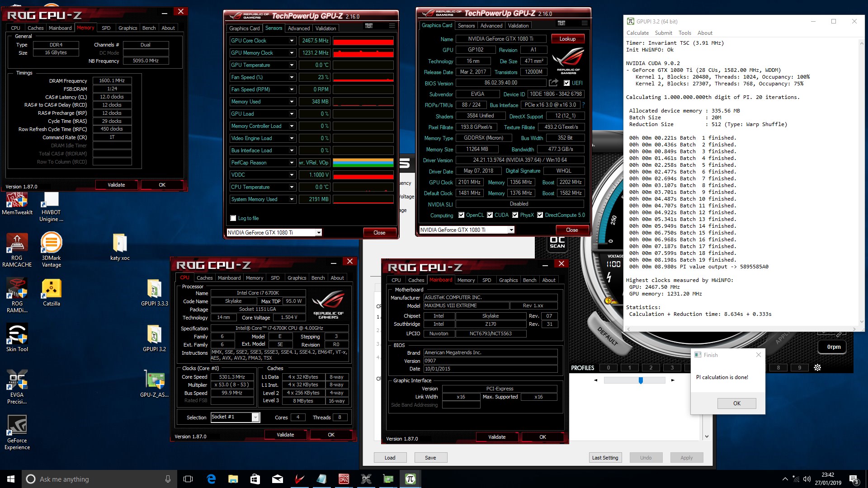Image resolution: width=868 pixels, height=488 pixels.
Task: Select profile slot 2 in Precision
Action: pos(651,367)
